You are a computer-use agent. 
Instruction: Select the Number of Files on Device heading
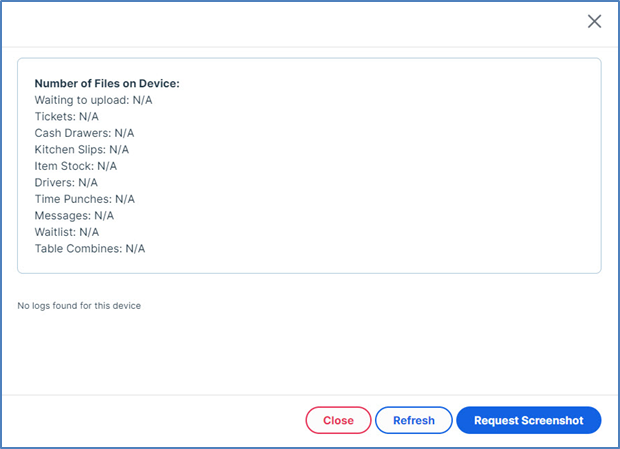107,84
